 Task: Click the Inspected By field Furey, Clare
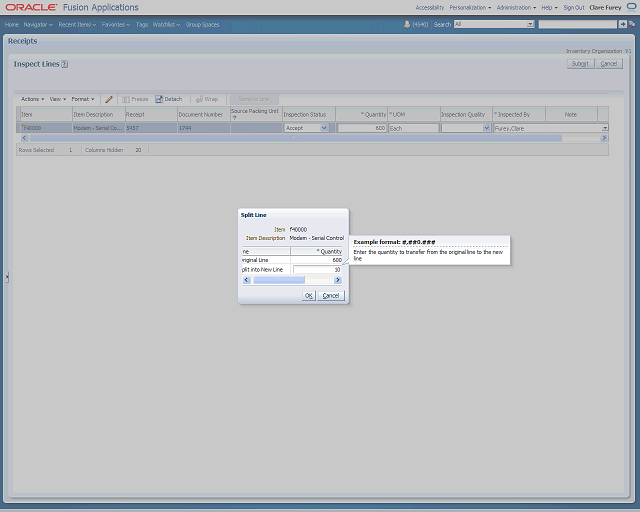(548, 128)
